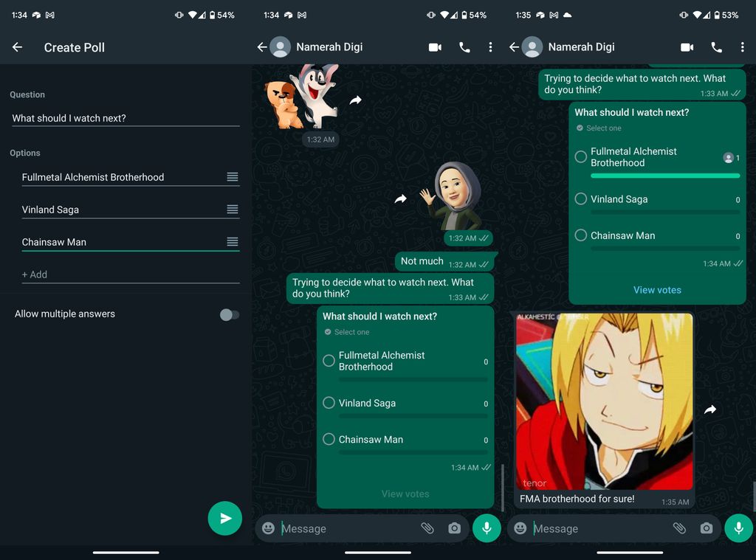Tap the green microphone to record voice
The height and width of the screenshot is (560, 756).
[x=738, y=528]
